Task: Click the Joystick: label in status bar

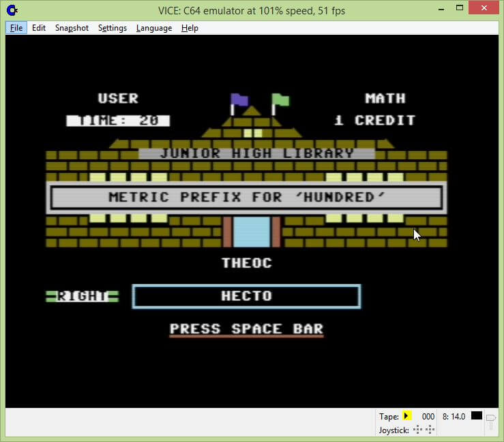Action: coord(394,430)
